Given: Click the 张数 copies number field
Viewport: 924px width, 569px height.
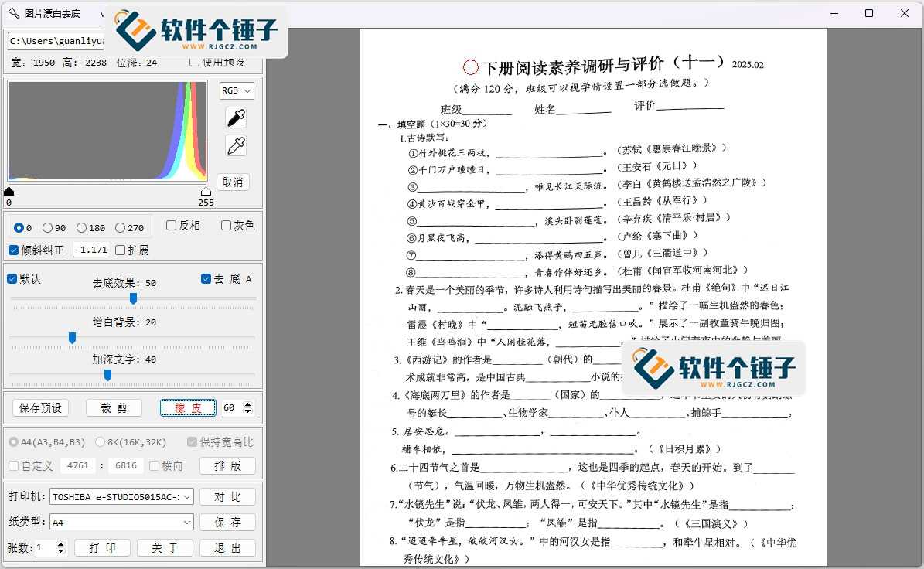Looking at the screenshot, I should pyautogui.click(x=46, y=548).
